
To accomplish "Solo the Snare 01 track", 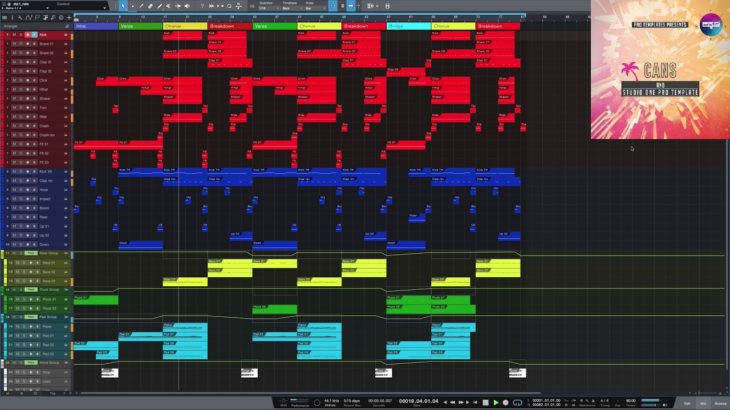I will pyautogui.click(x=20, y=44).
